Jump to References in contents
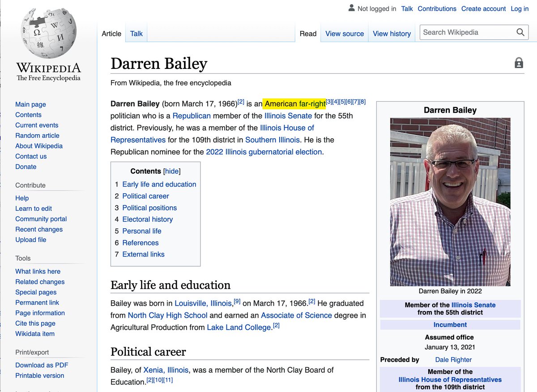Screen dimensions: 537x392 pyautogui.click(x=141, y=243)
